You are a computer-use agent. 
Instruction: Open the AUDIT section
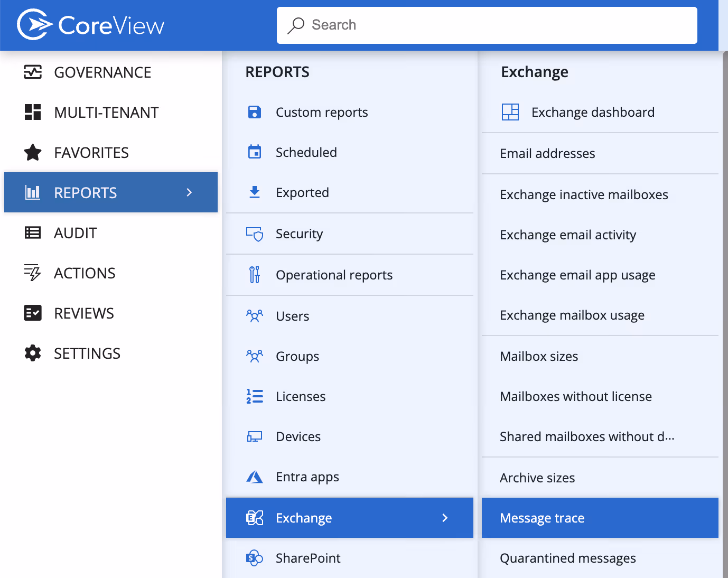(75, 232)
